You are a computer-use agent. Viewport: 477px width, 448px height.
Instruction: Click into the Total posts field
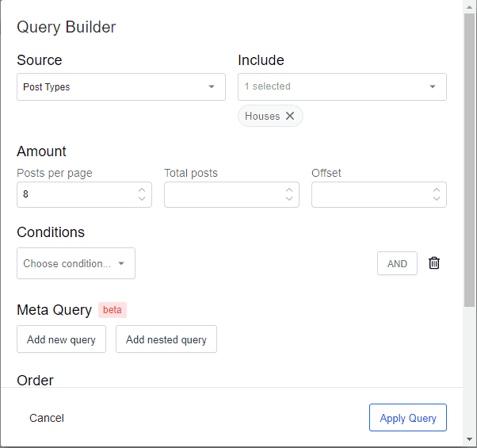pos(223,194)
